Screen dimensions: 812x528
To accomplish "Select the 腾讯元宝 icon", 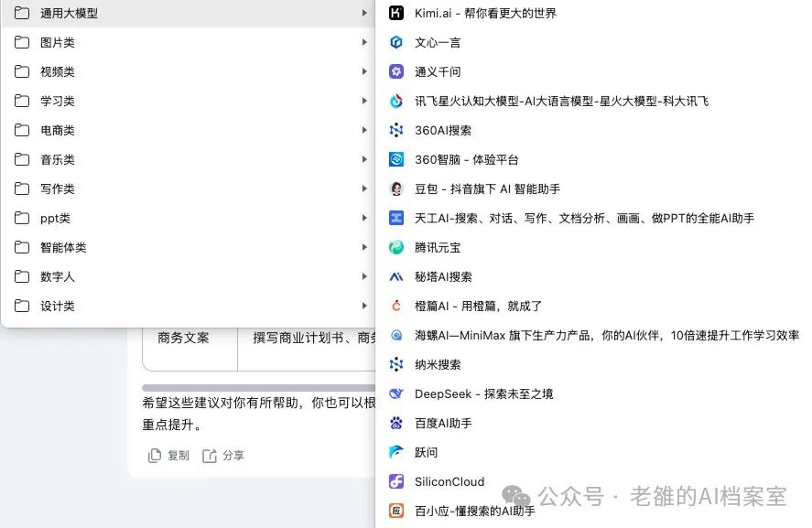I will pyautogui.click(x=395, y=247).
